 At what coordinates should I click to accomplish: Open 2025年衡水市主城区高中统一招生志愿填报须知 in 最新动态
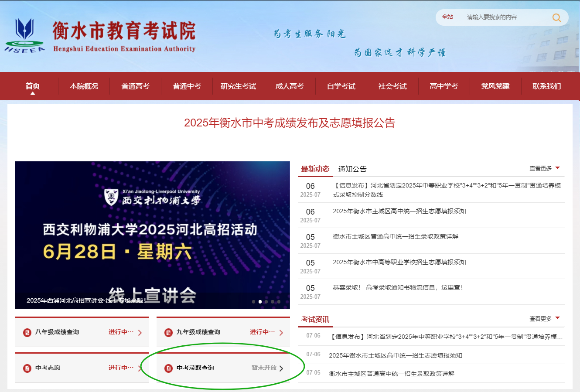(x=399, y=211)
